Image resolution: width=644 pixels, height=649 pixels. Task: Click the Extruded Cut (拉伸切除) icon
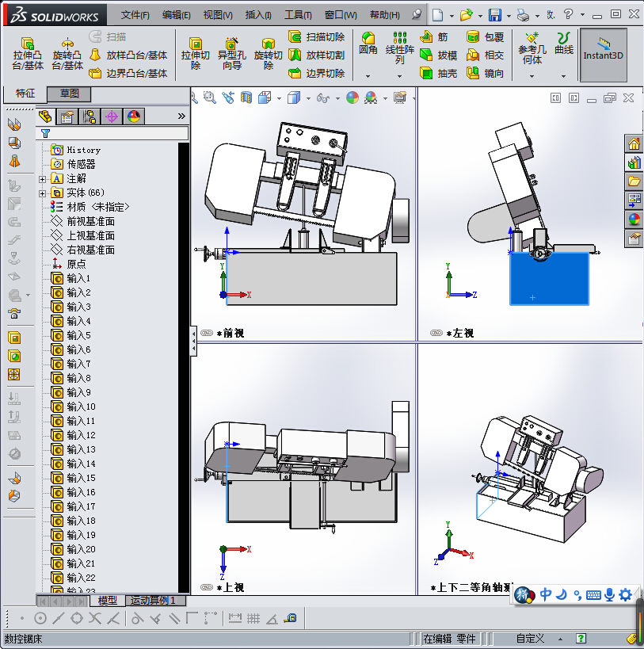click(x=195, y=53)
